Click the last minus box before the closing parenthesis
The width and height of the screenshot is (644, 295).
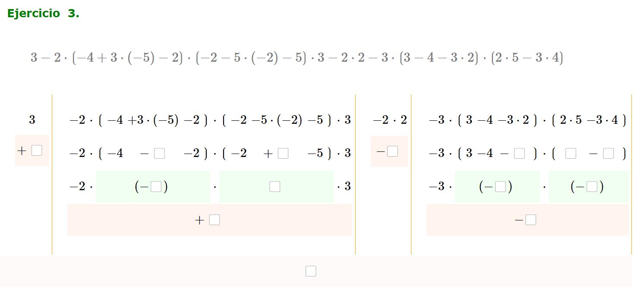pos(608,154)
